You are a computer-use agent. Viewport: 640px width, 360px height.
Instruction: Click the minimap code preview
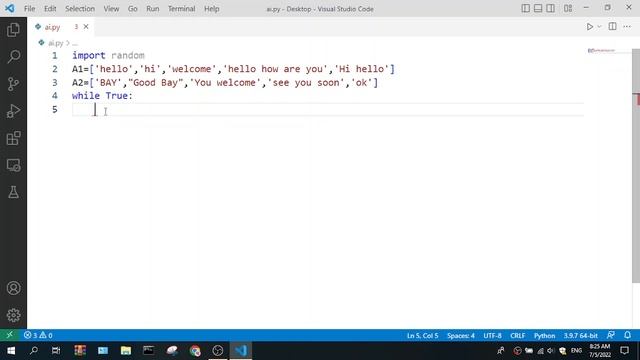[x=601, y=51]
